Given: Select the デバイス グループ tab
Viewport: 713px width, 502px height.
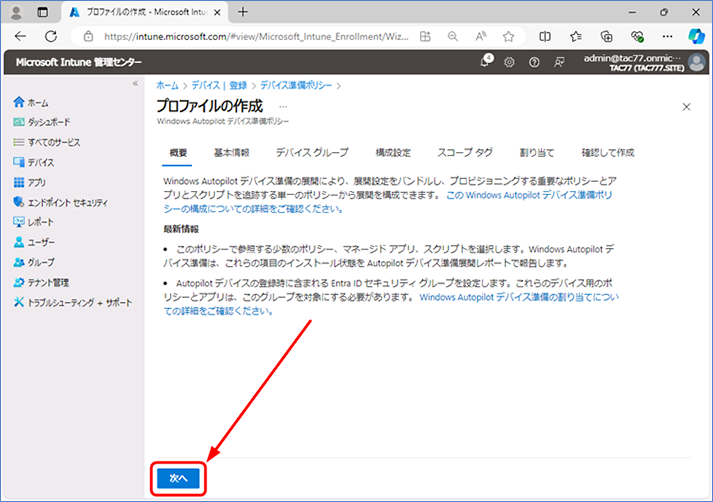Looking at the screenshot, I should pos(312,153).
